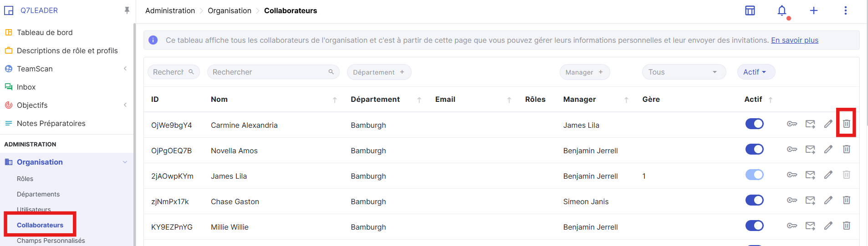Delete collaborator Carmine Alexandria
The height and width of the screenshot is (246, 868).
tap(846, 124)
